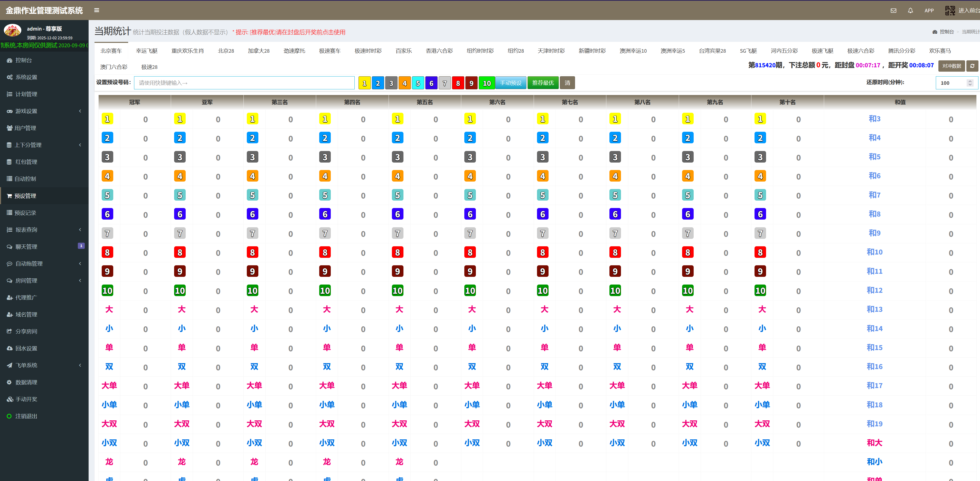Image resolution: width=980 pixels, height=481 pixels.
Task: Adjust the 还原时间 stepper arrows
Action: coord(970,83)
